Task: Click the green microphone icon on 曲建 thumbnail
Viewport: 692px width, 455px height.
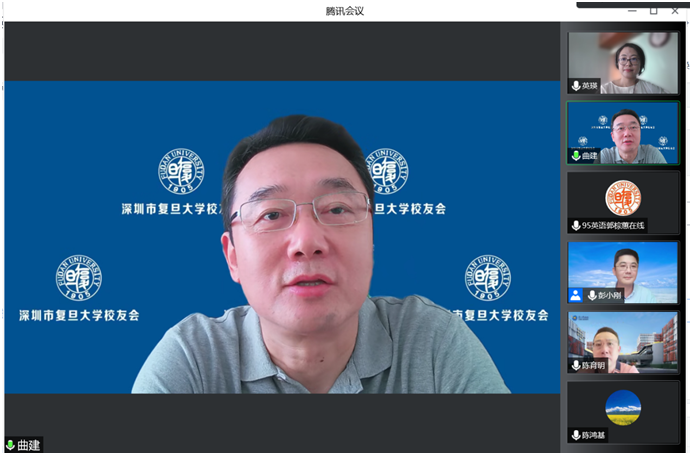Action: click(575, 155)
